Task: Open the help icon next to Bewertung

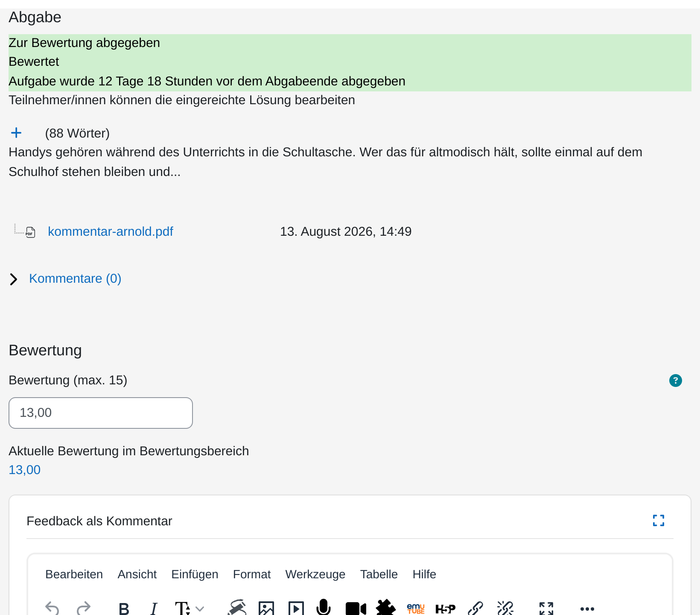Action: [676, 381]
